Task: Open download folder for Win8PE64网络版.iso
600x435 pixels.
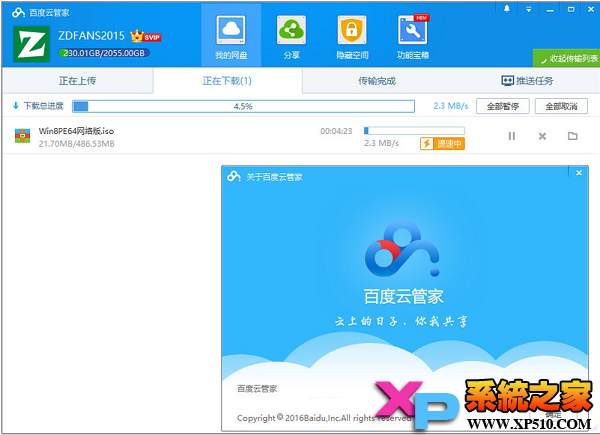Action: pyautogui.click(x=572, y=136)
